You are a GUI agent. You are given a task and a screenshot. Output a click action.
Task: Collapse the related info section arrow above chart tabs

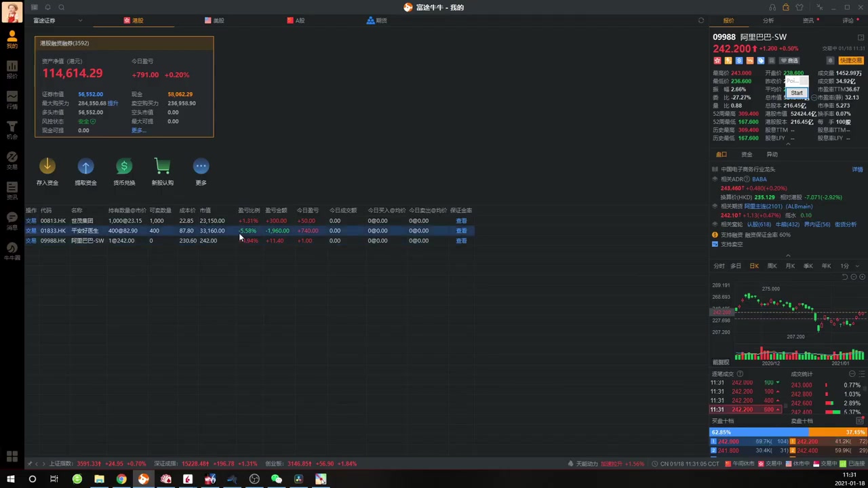(788, 256)
